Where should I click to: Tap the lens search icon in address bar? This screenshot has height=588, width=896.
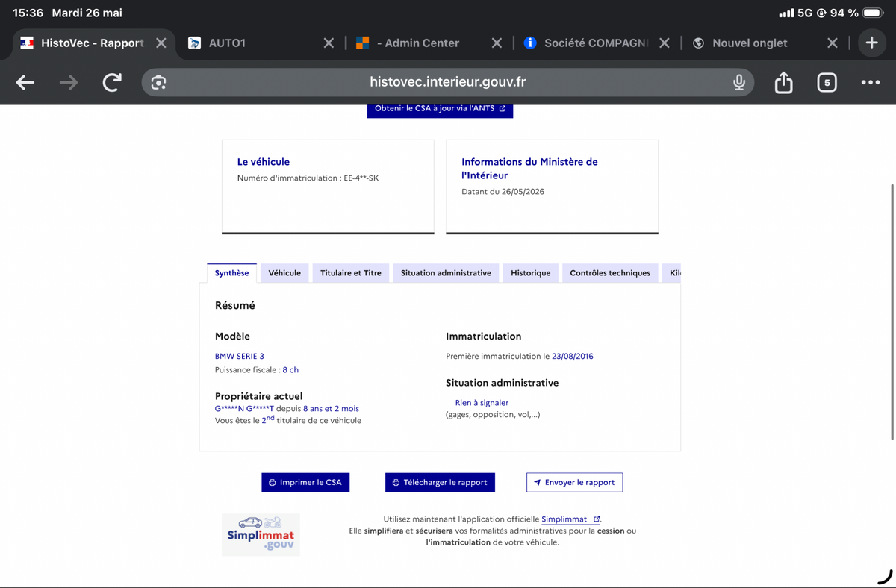(158, 82)
